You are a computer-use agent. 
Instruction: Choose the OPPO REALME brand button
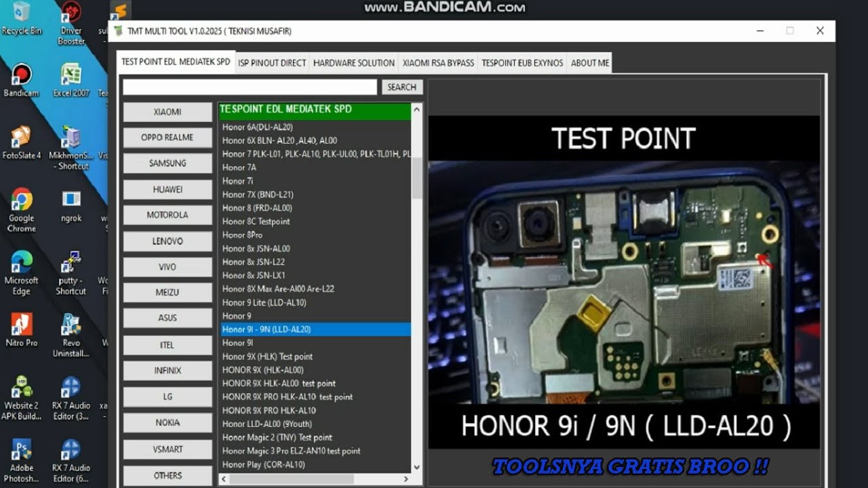click(x=167, y=138)
